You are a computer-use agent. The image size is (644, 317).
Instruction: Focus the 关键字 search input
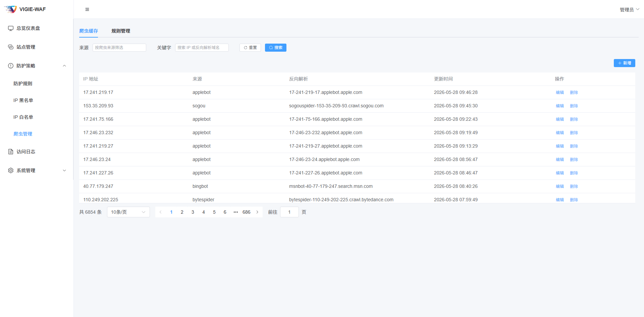pos(202,48)
